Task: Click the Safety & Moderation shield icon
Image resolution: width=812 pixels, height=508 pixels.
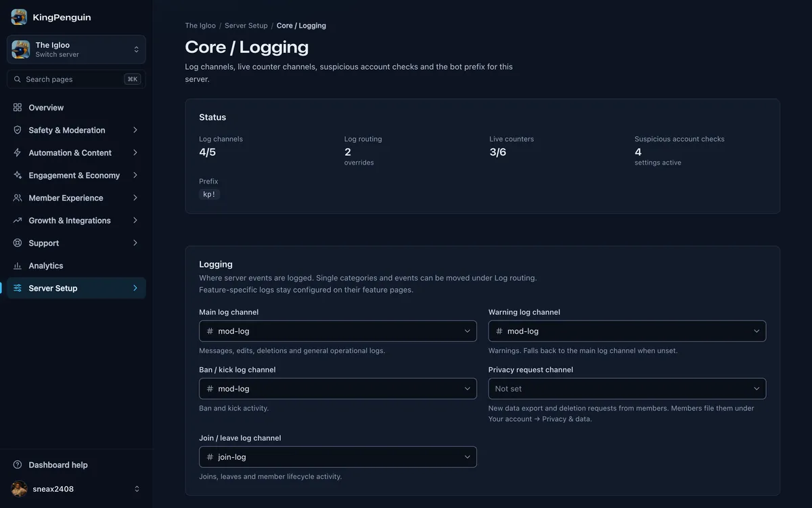Action: 18,130
